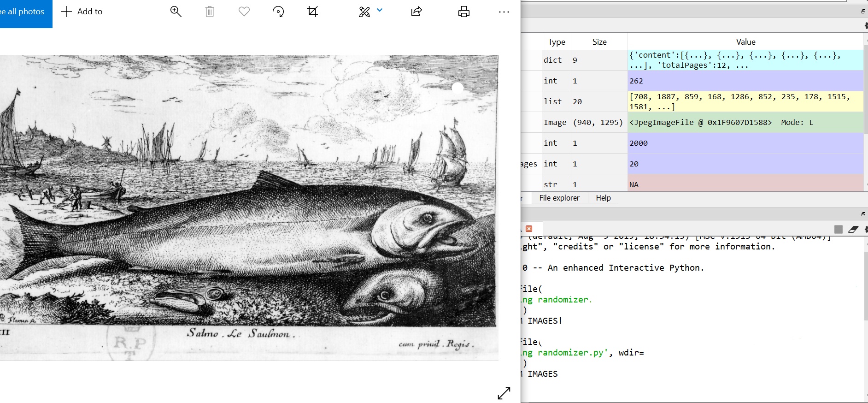Open the Edit & Create tool icon

(x=364, y=12)
